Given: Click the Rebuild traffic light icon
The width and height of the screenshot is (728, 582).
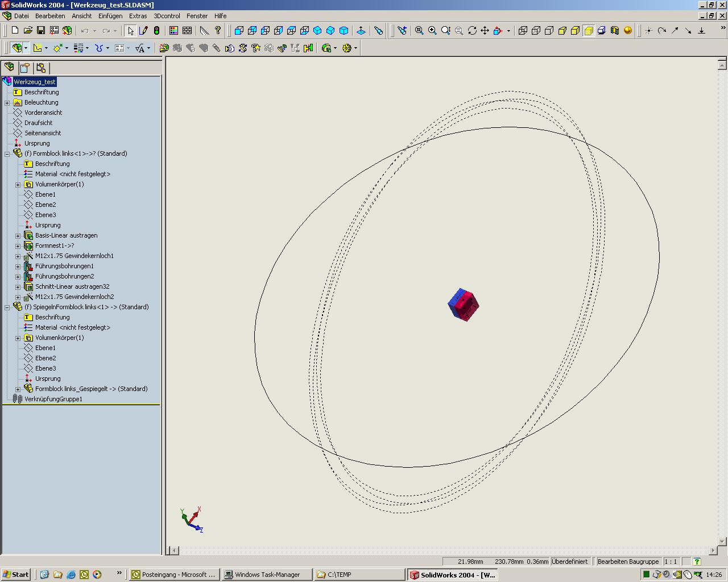Looking at the screenshot, I should pos(157,31).
